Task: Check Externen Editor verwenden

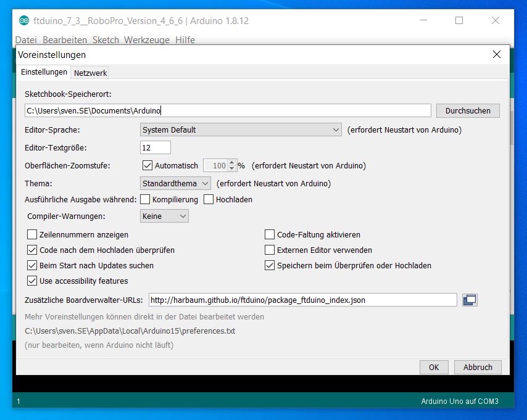Action: pos(270,250)
